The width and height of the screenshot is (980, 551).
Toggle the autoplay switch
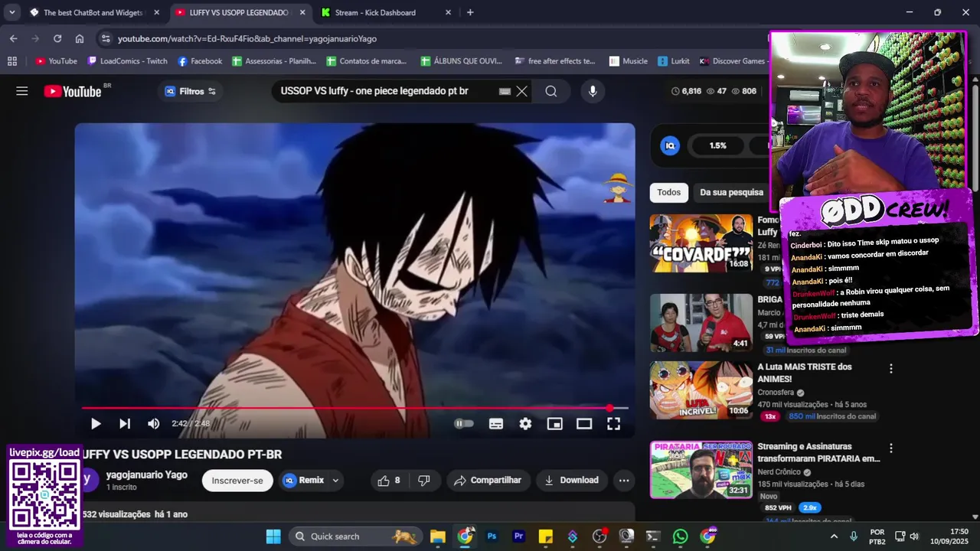(x=464, y=423)
